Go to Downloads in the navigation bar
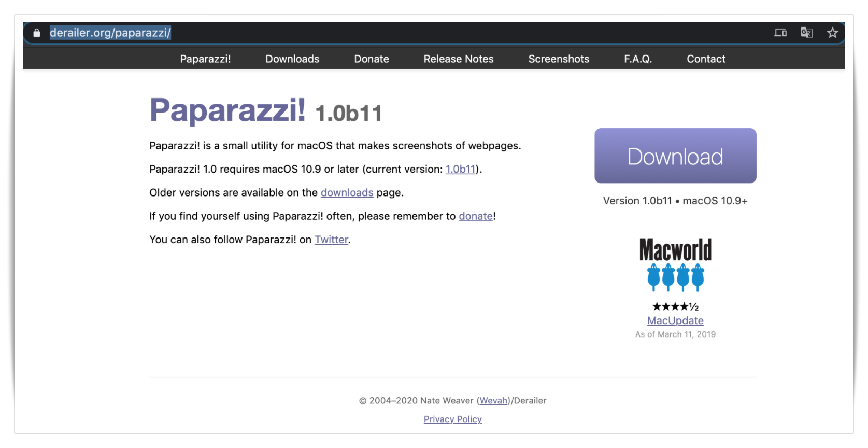The image size is (868, 448). click(x=292, y=59)
